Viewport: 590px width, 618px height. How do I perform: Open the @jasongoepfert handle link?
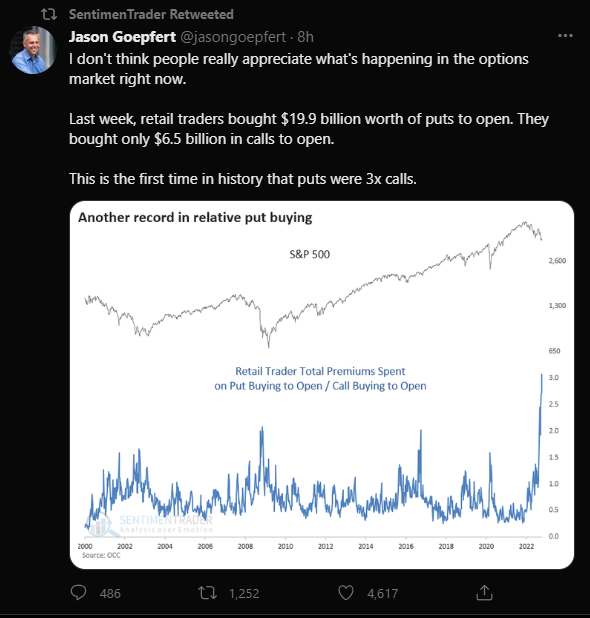(x=233, y=37)
